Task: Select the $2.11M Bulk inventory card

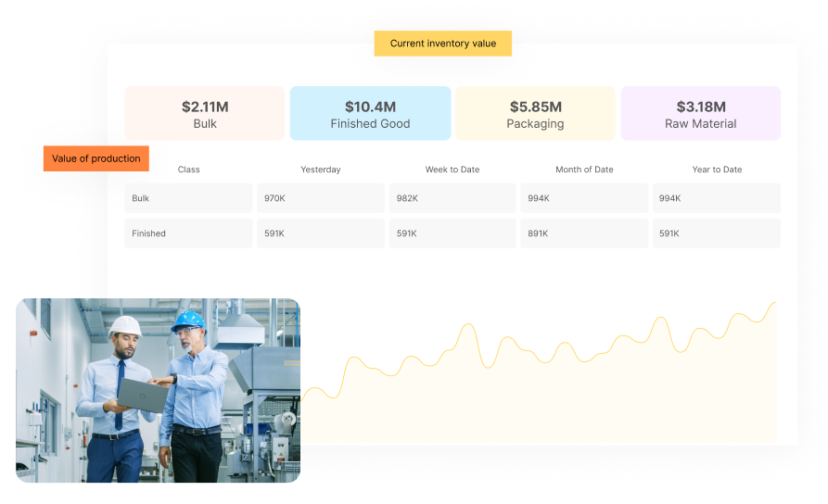Action: [x=205, y=114]
